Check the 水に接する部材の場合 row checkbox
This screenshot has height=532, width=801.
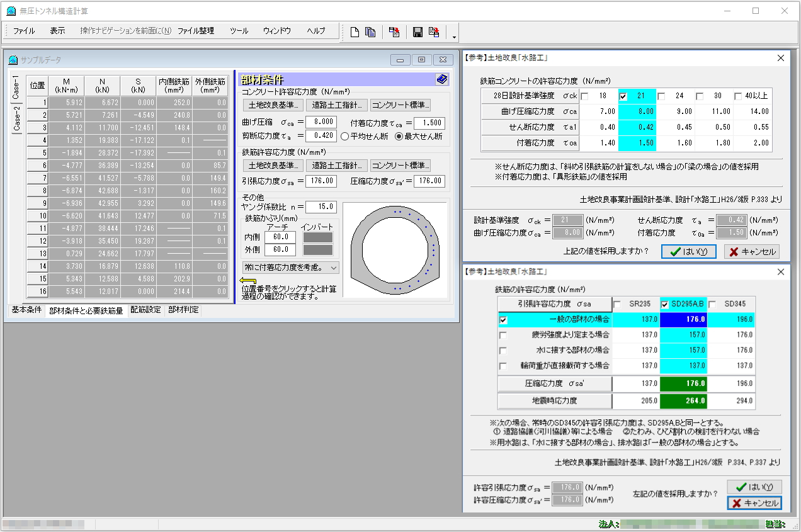[503, 350]
